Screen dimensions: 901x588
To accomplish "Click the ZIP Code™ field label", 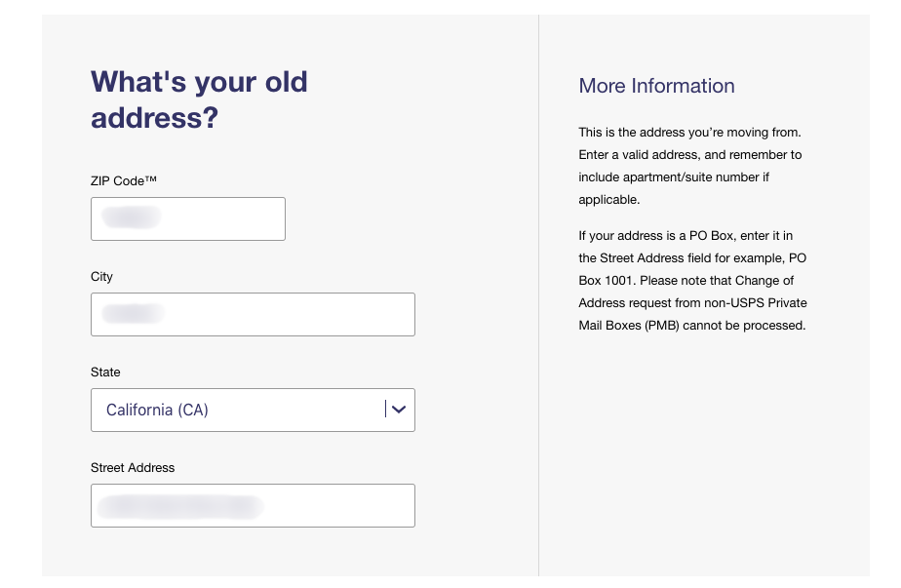I will coord(124,181).
